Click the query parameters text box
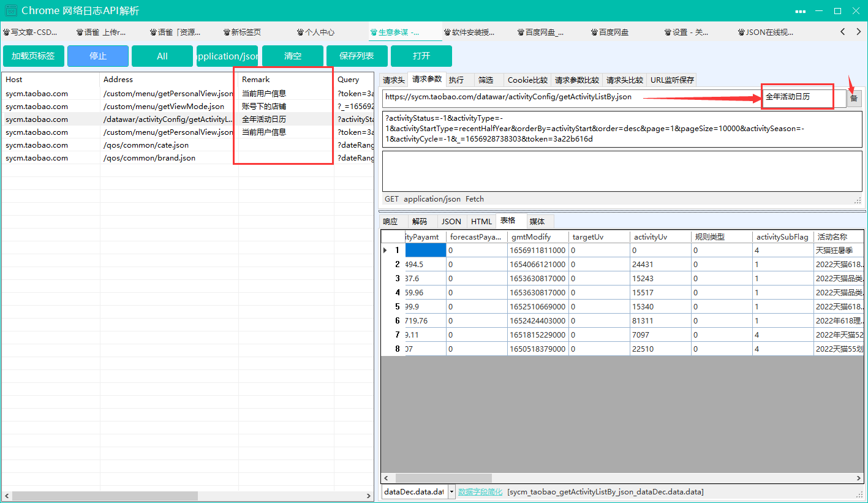Image resolution: width=868 pixels, height=503 pixels. click(x=622, y=129)
